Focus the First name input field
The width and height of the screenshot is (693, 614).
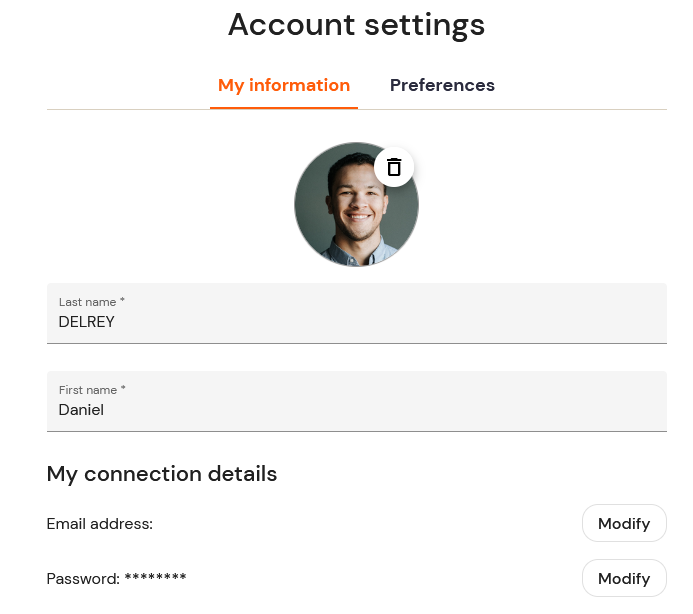[357, 401]
